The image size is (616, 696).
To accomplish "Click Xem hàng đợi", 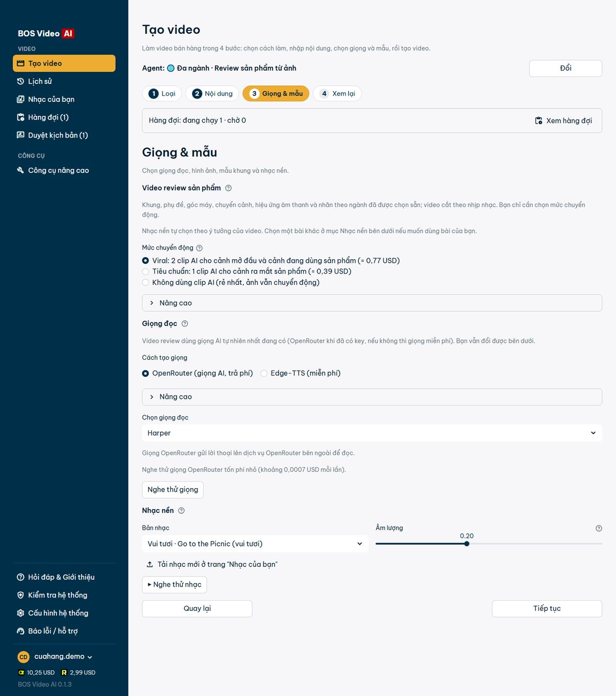I will 564,121.
